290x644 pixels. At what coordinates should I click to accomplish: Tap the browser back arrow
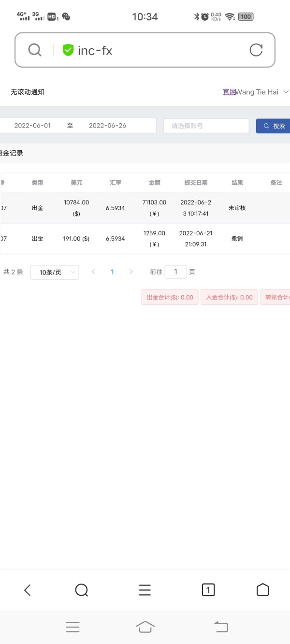click(x=28, y=590)
